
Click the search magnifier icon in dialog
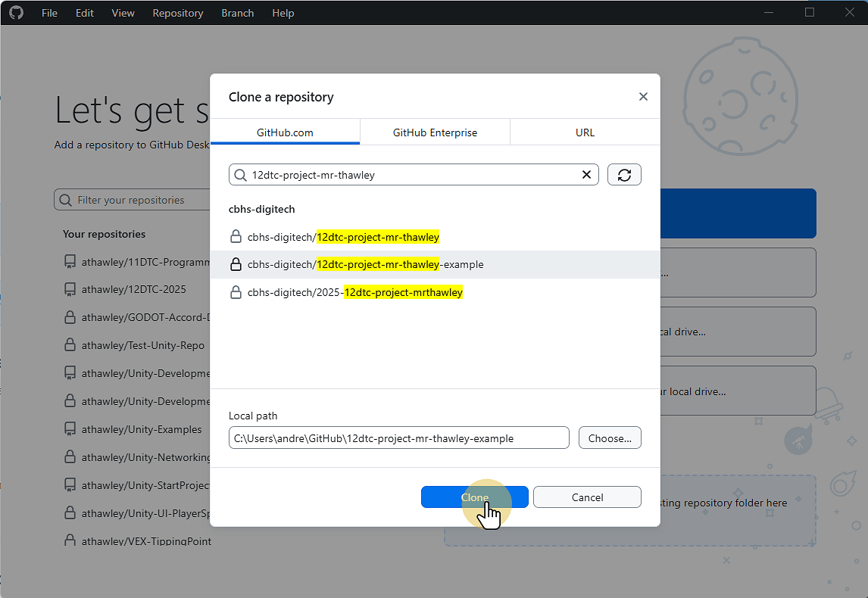coord(240,175)
